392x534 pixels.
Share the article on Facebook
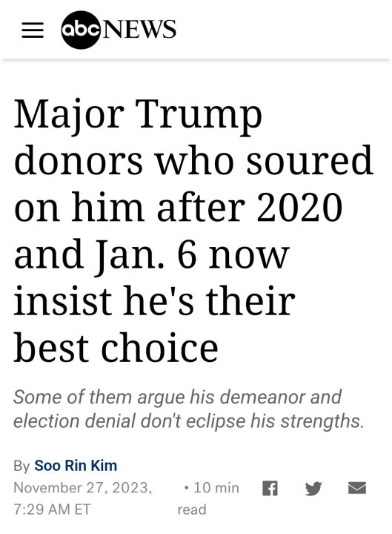270,488
